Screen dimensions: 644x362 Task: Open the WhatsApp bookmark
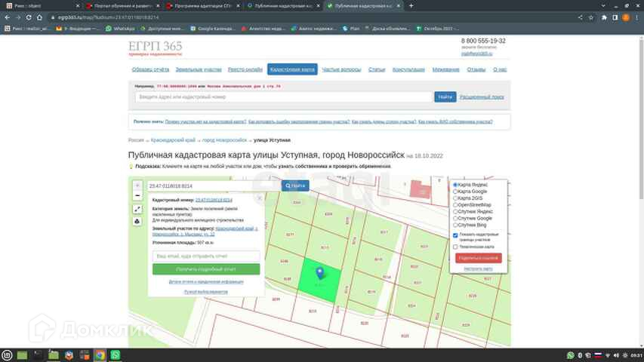120,29
